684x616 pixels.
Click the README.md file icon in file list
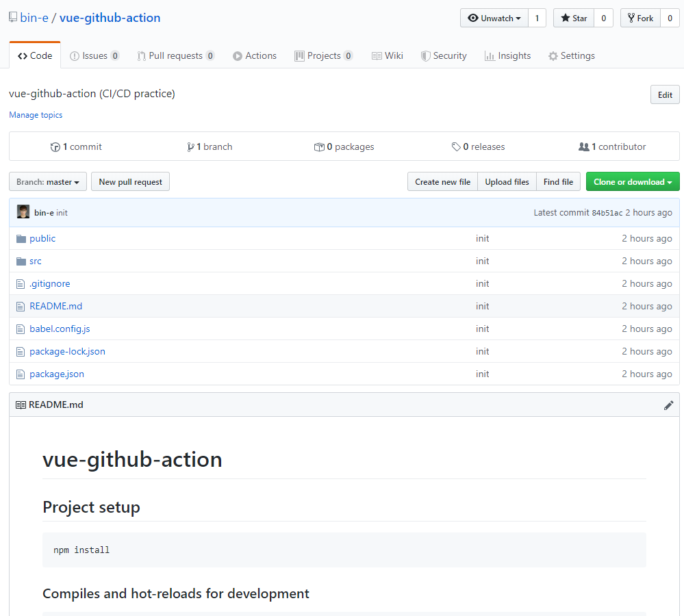pyautogui.click(x=21, y=307)
